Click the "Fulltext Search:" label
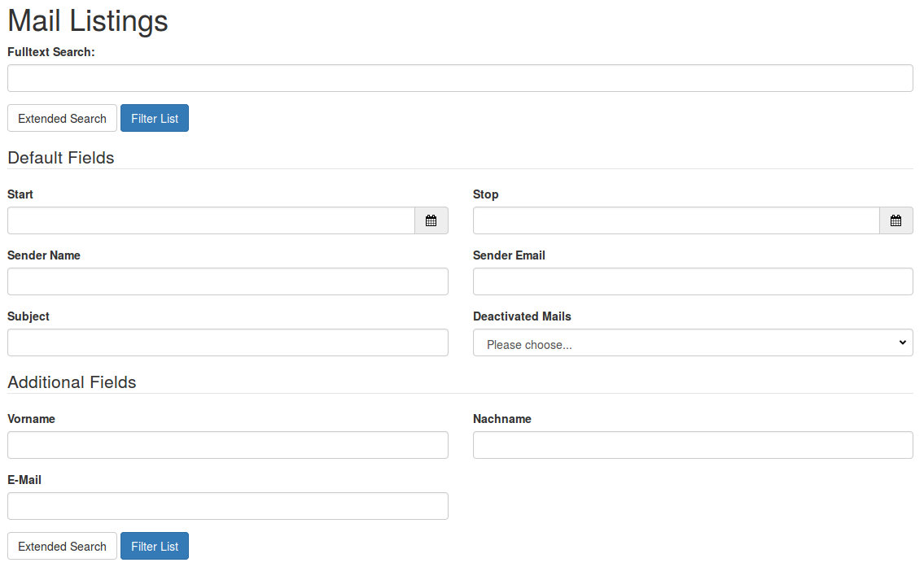The height and width of the screenshot is (567, 924). [51, 52]
